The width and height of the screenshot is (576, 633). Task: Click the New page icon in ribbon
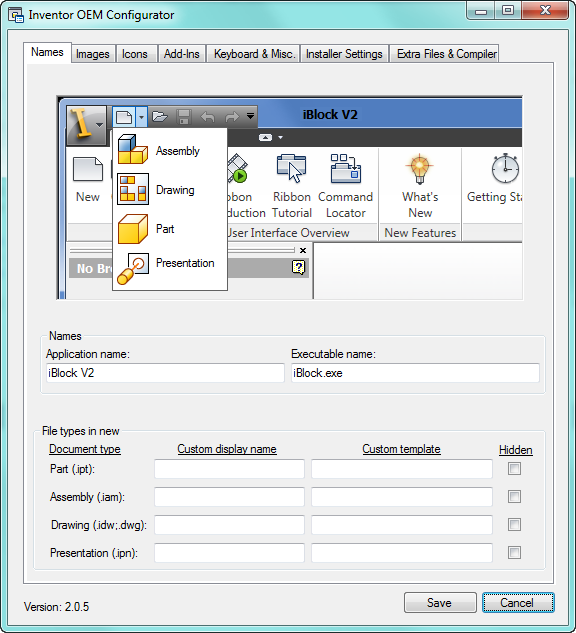(88, 169)
